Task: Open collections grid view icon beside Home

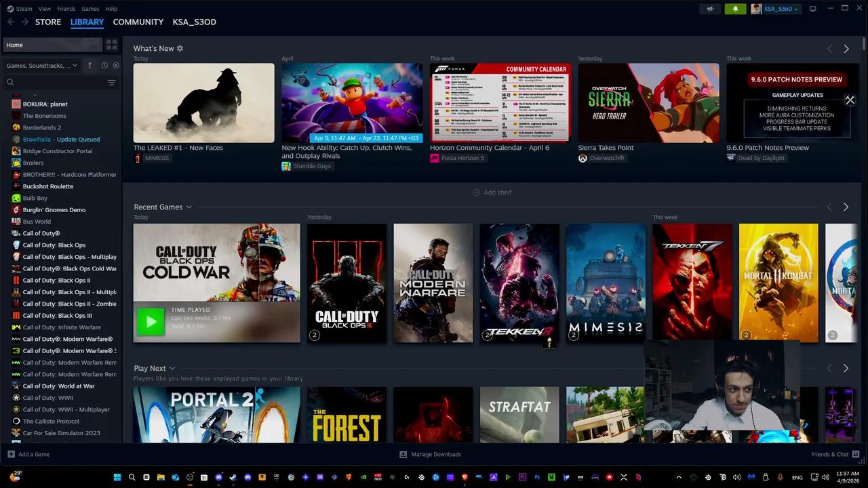Action: coord(112,45)
